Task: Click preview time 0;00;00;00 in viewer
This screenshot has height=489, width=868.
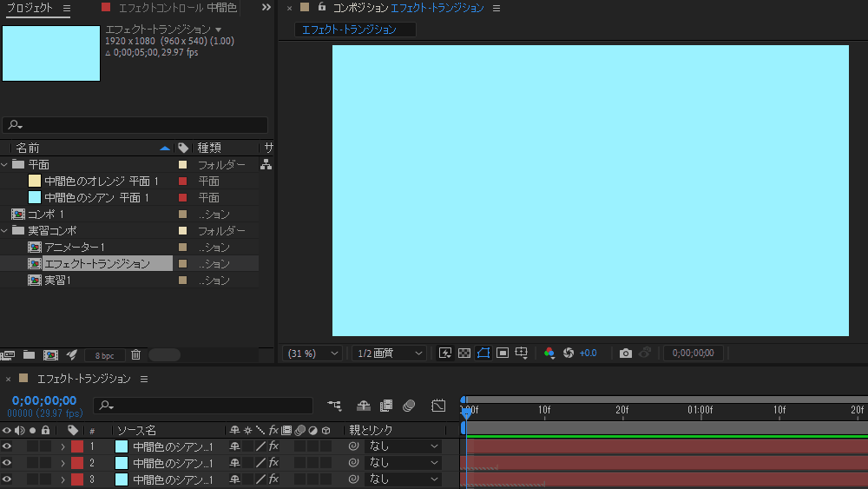Action: (x=693, y=353)
